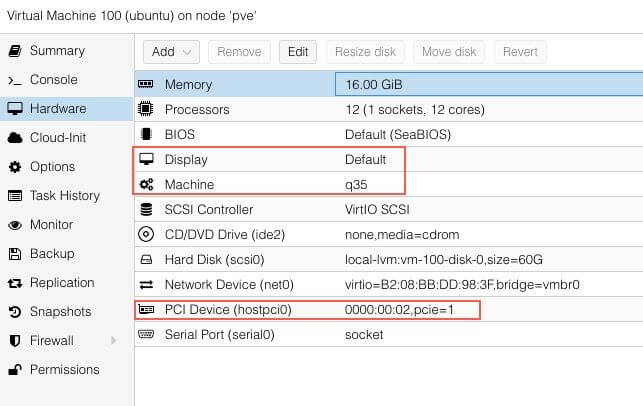This screenshot has height=406, width=643.
Task: Open the Add hardware dropdown
Action: pyautogui.click(x=171, y=52)
